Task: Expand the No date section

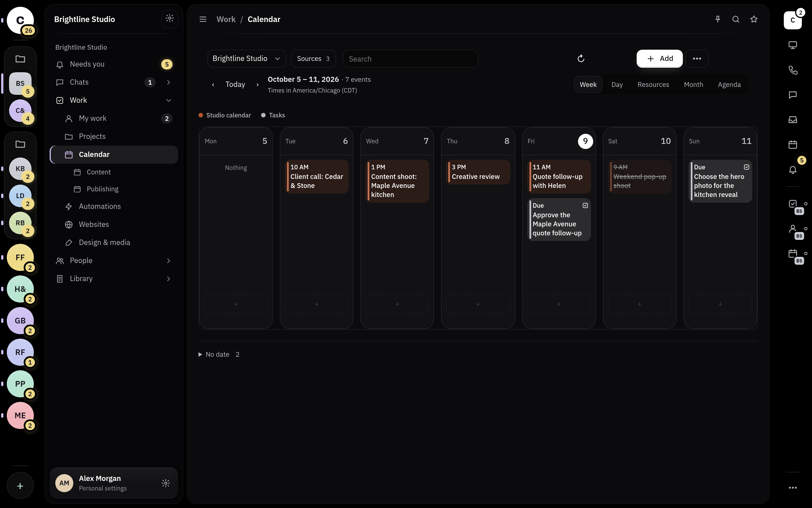Action: [219, 354]
